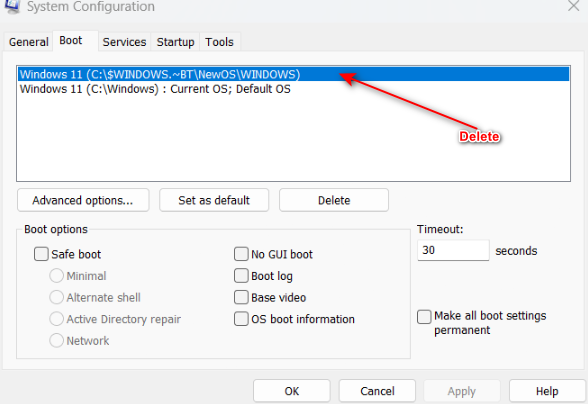Select the Windows 11 Current OS entry
588x404 pixels.
[294, 89]
